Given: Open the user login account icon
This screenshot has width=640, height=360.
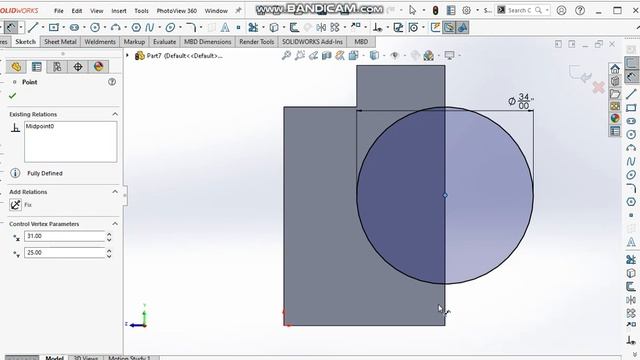Looking at the screenshot, I should (561, 11).
